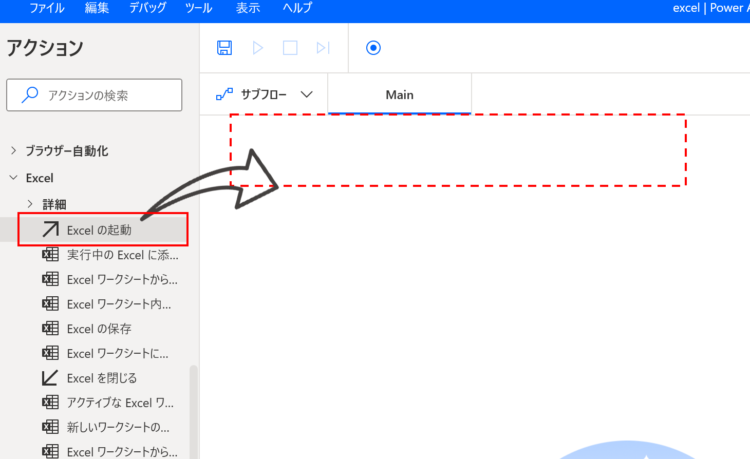Open the ヘルプ menu
750x459 pixels.
tap(297, 8)
